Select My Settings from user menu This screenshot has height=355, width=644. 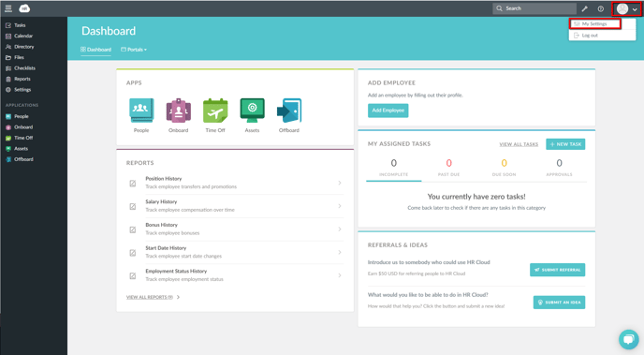pyautogui.click(x=594, y=23)
